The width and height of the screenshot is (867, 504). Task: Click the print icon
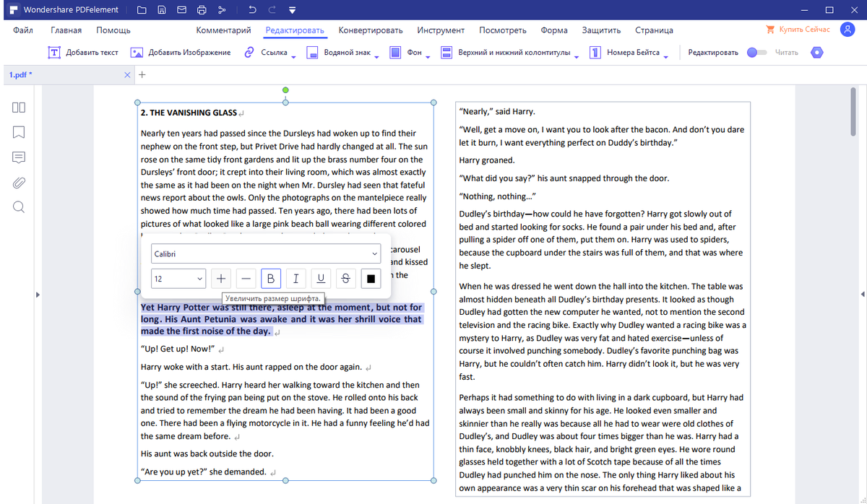[202, 10]
